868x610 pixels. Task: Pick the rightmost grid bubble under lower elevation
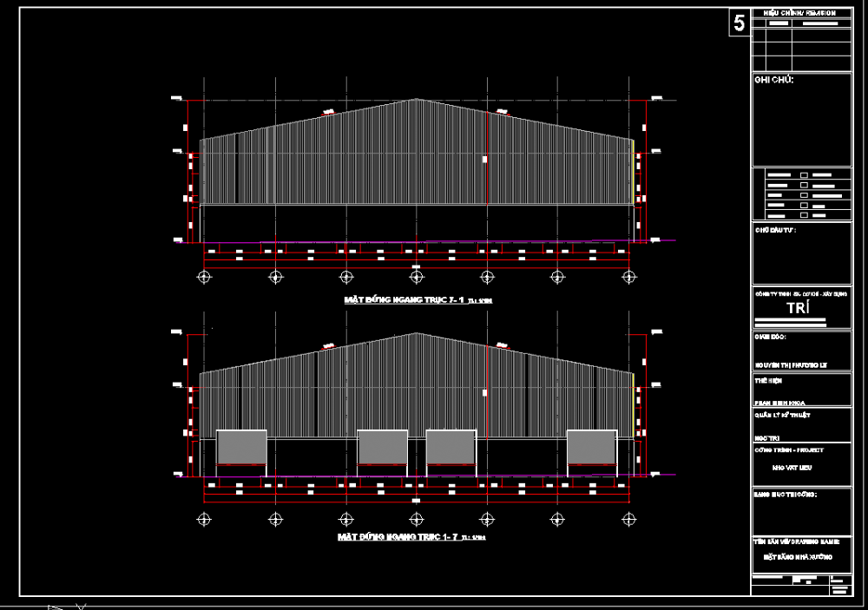(x=628, y=519)
